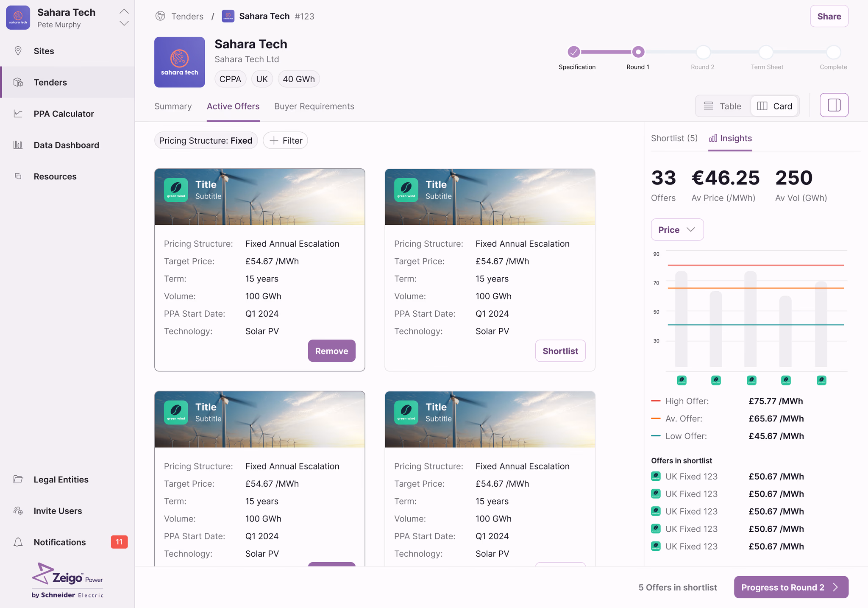Click the last green wind icon under chart
868x608 pixels.
coord(821,380)
